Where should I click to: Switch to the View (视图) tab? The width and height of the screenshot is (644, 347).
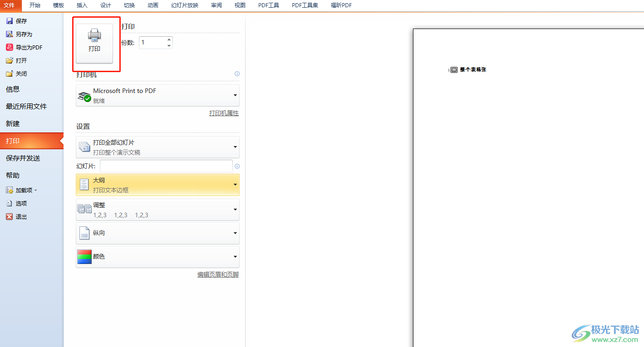240,5
